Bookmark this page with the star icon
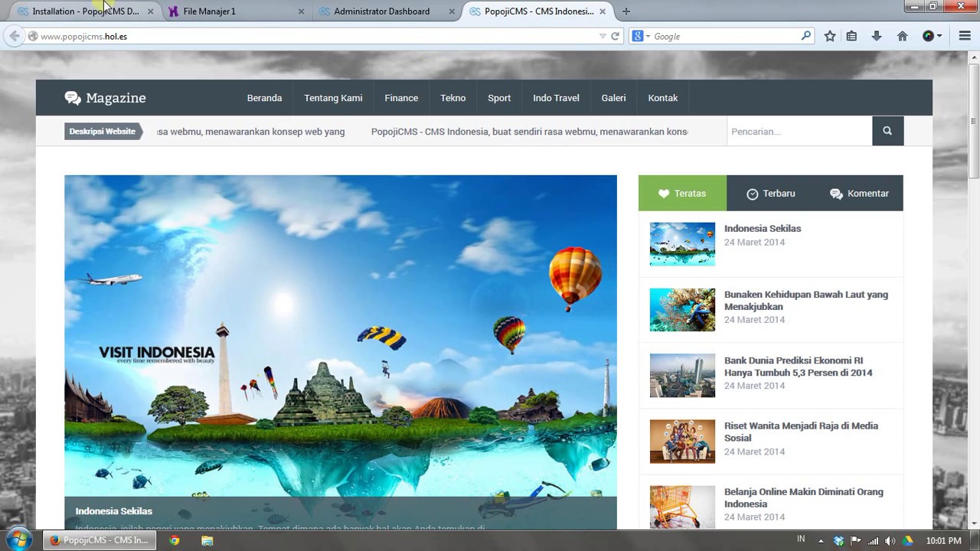The image size is (980, 551). 830,36
